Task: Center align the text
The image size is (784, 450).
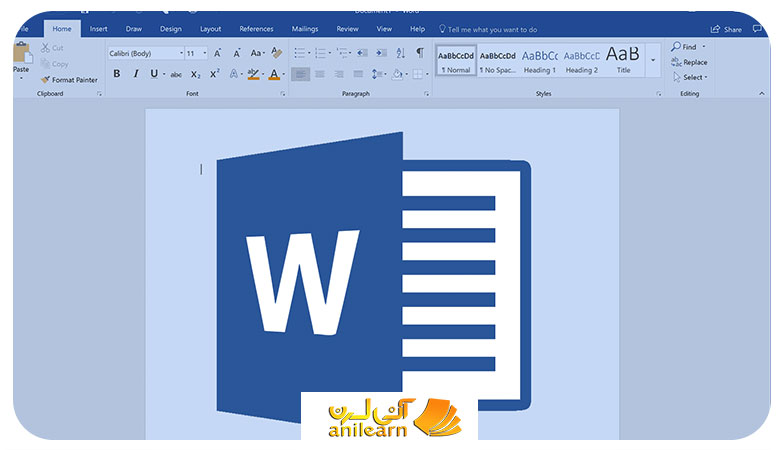Action: (x=320, y=74)
